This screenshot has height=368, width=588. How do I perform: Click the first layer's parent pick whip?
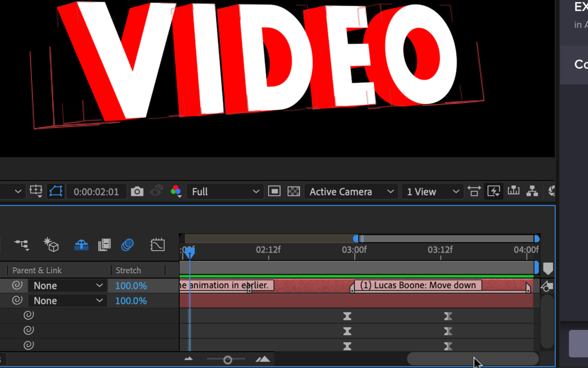point(17,285)
